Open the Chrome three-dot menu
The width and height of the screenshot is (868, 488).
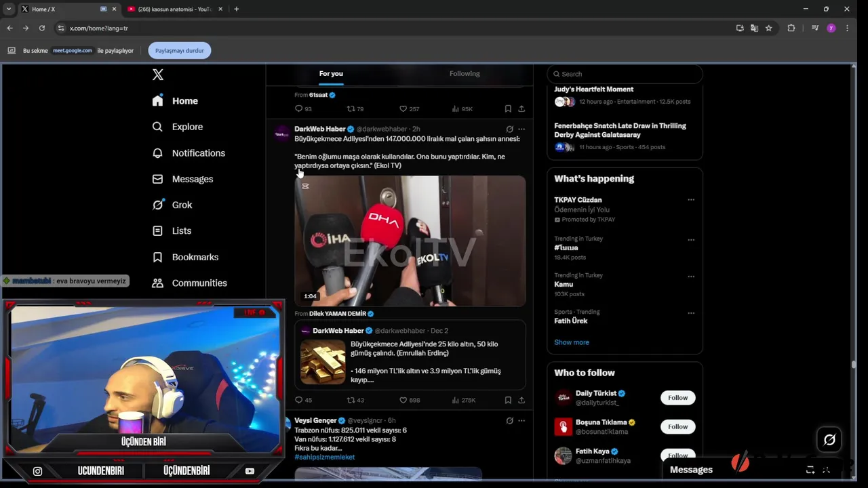tap(847, 28)
